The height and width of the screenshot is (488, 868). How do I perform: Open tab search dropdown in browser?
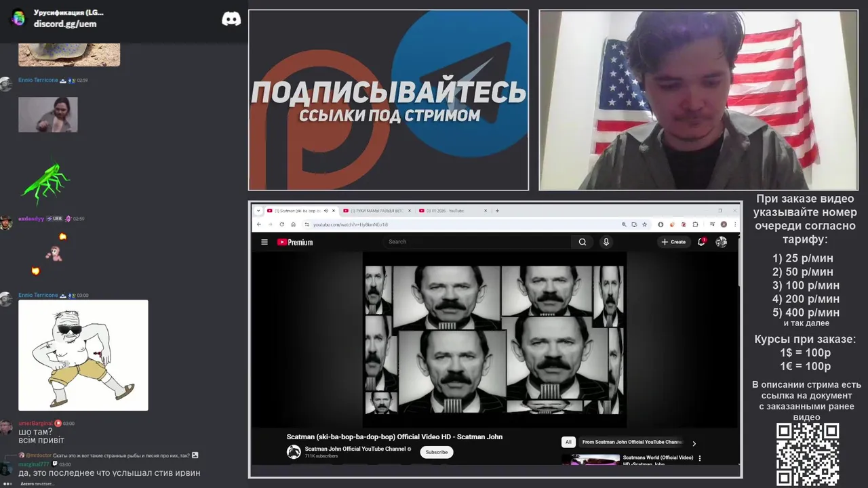coord(258,211)
